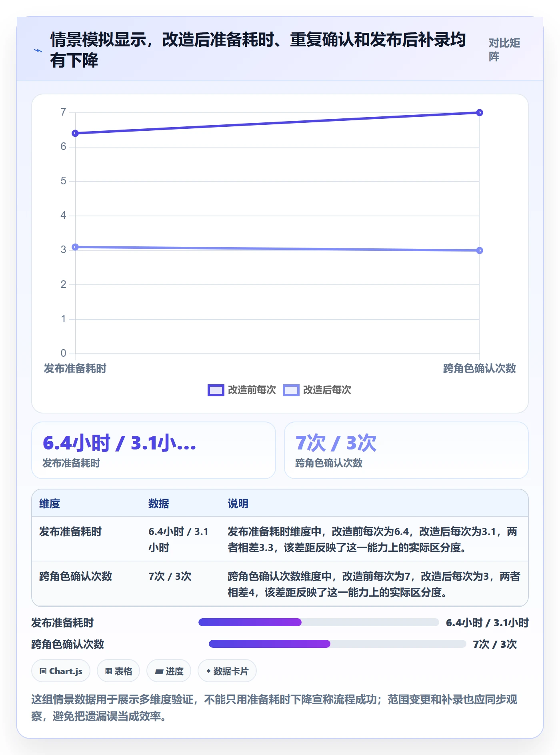560x755 pixels.
Task: Click the '7次 / 3次' value after the progress bar
Action: tap(495, 644)
